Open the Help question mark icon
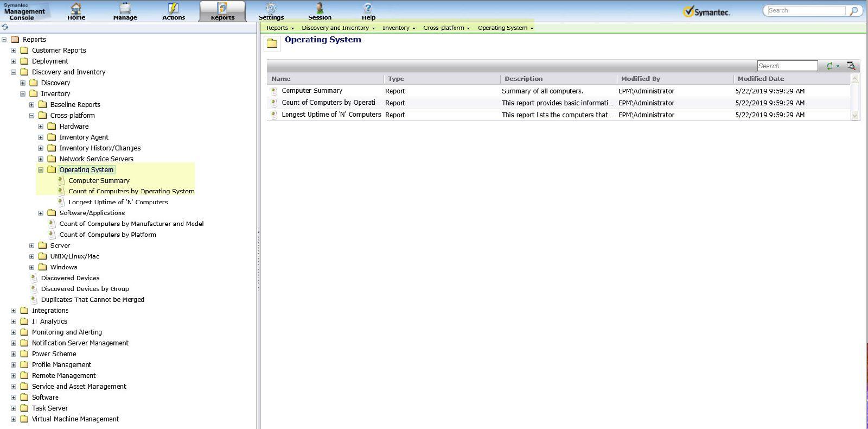 368,8
